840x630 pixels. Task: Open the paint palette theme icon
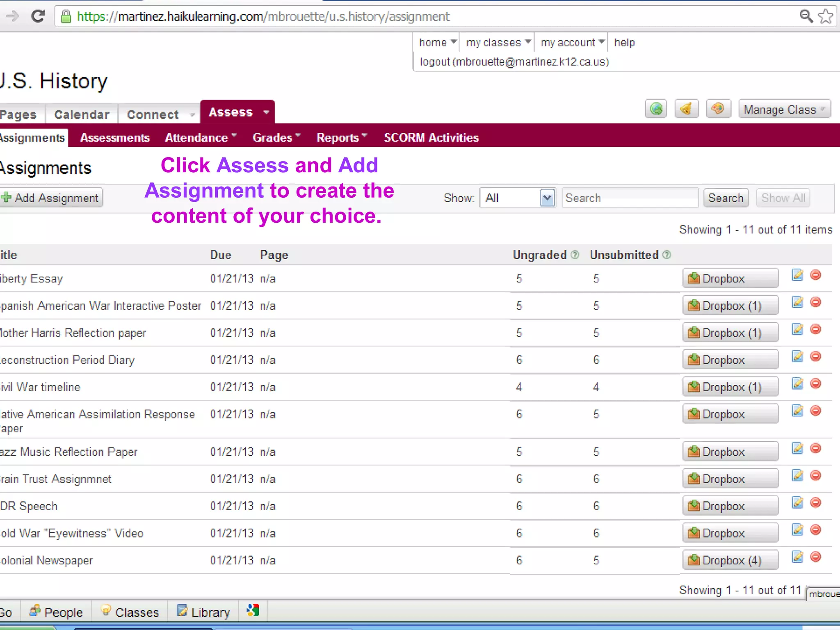click(718, 109)
